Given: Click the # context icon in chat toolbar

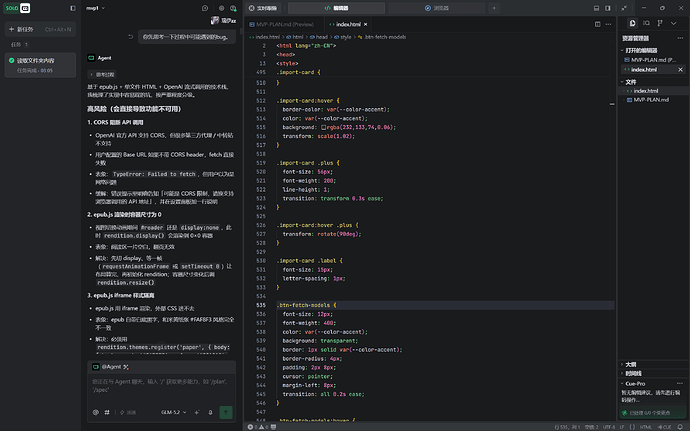Looking at the screenshot, I should 107,413.
